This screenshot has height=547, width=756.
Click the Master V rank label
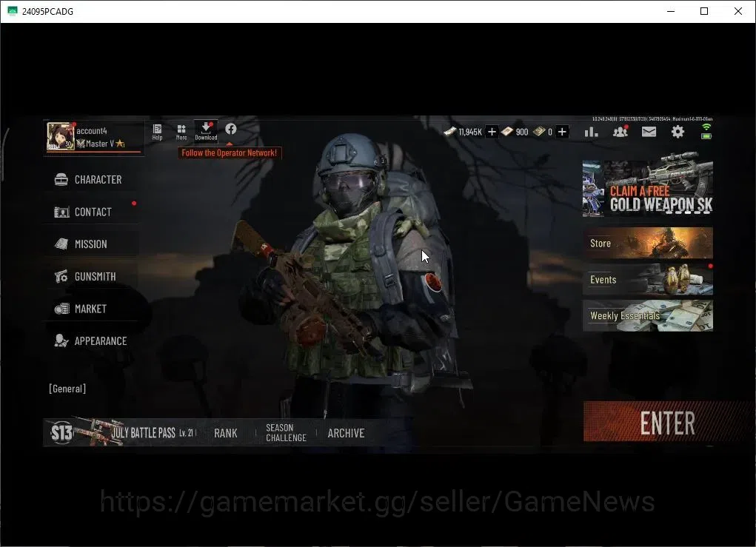click(x=100, y=144)
